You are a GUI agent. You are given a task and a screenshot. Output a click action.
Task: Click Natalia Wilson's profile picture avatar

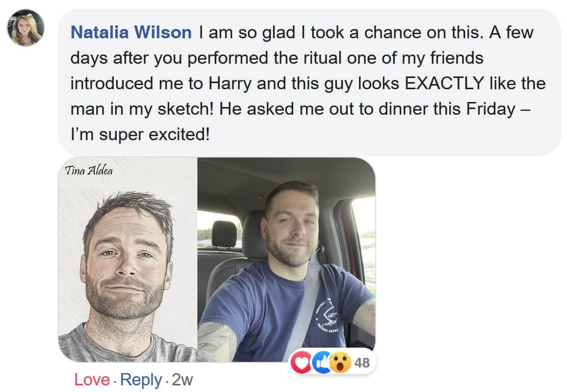[25, 28]
